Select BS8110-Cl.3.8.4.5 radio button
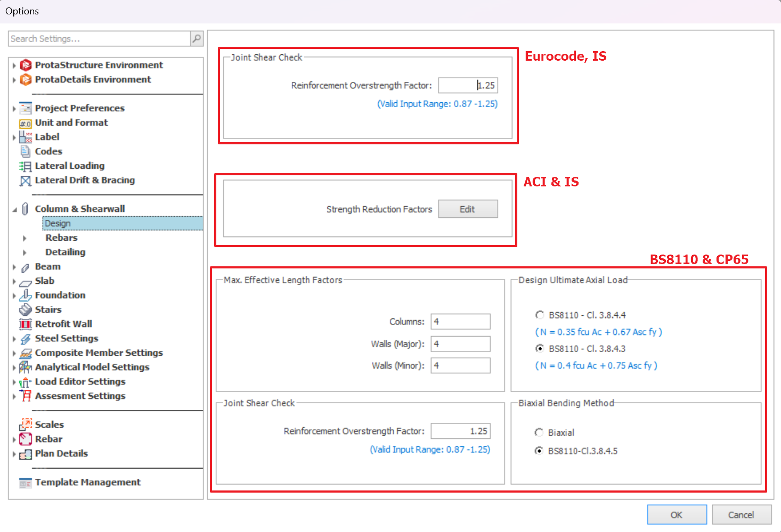The image size is (781, 532). [x=539, y=451]
